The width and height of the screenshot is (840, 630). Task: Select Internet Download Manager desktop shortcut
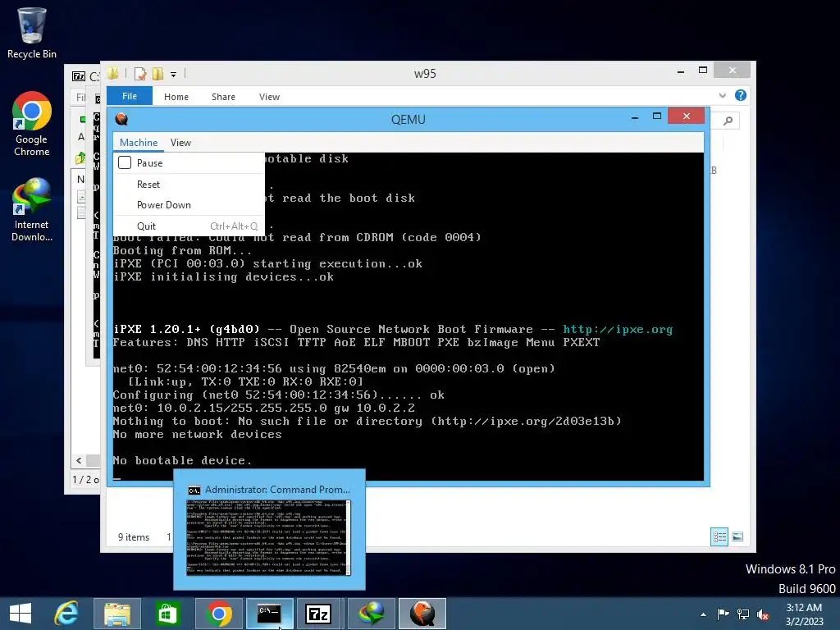click(x=32, y=210)
